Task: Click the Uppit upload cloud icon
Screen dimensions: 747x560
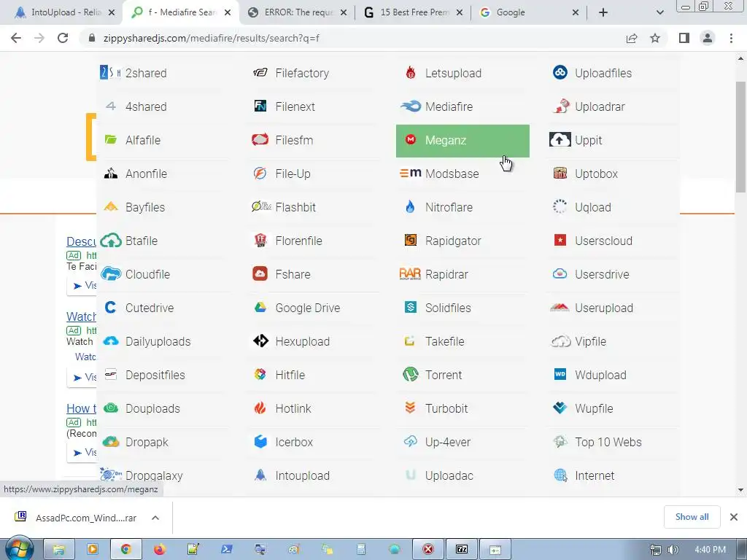Action: tap(560, 139)
